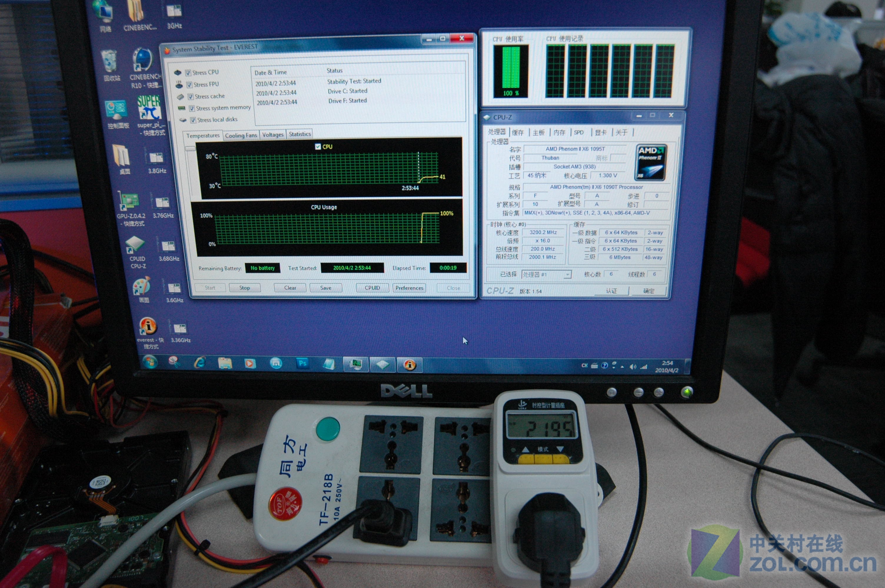Switch to EVEREST taskbar button
Viewport: 885px width, 588px height.
(x=410, y=365)
